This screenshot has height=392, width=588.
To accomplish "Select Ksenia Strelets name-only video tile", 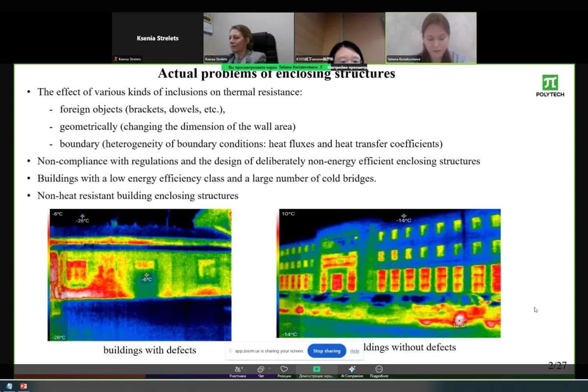I will click(157, 38).
